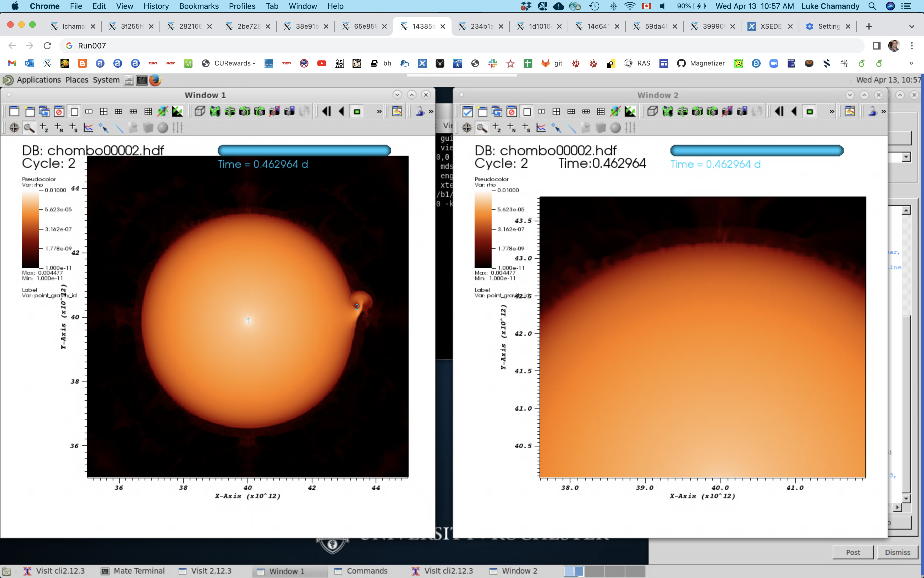
Task: Switch to Commands window in taskbar
Action: coord(361,571)
